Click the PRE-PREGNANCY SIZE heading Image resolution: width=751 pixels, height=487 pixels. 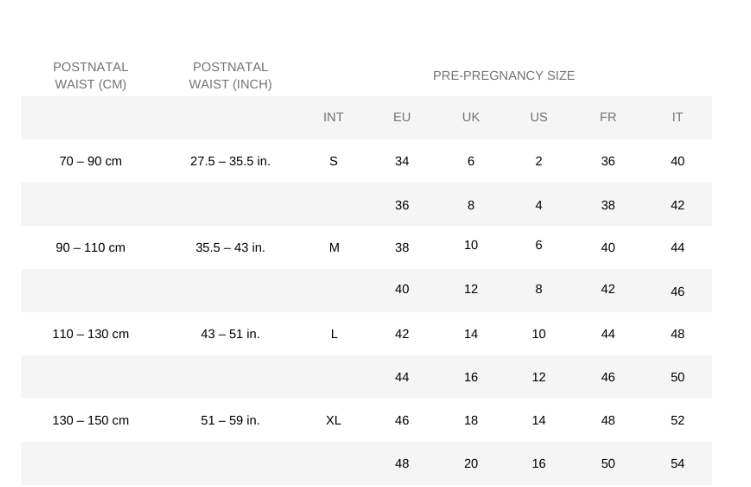tap(503, 76)
